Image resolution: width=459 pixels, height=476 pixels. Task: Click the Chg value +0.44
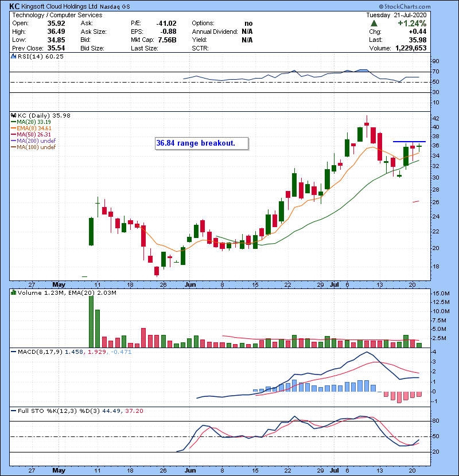(x=417, y=32)
